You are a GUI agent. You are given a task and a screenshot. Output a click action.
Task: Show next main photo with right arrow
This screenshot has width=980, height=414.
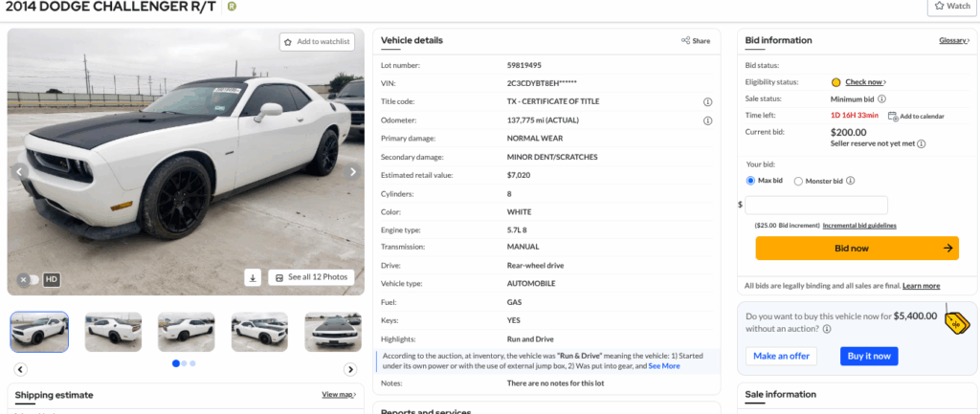click(x=353, y=172)
